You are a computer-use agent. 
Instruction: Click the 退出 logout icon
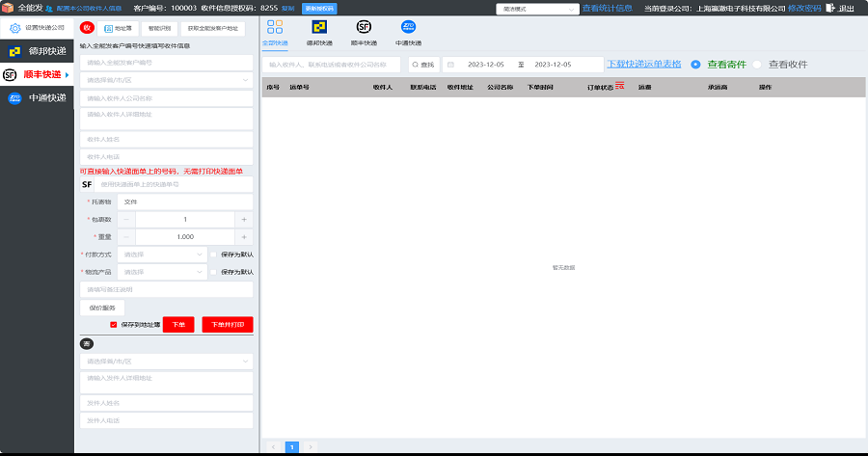pos(831,8)
